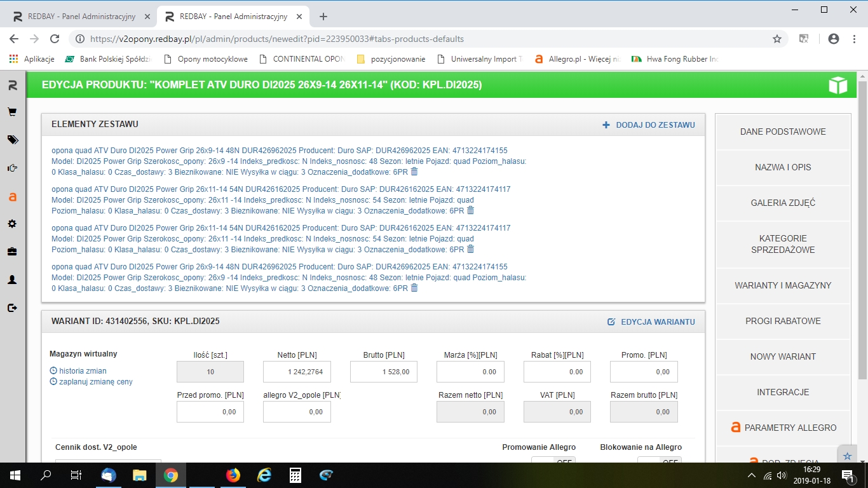Click the Brutto [PLN] price field
The image size is (868, 488).
(x=384, y=372)
